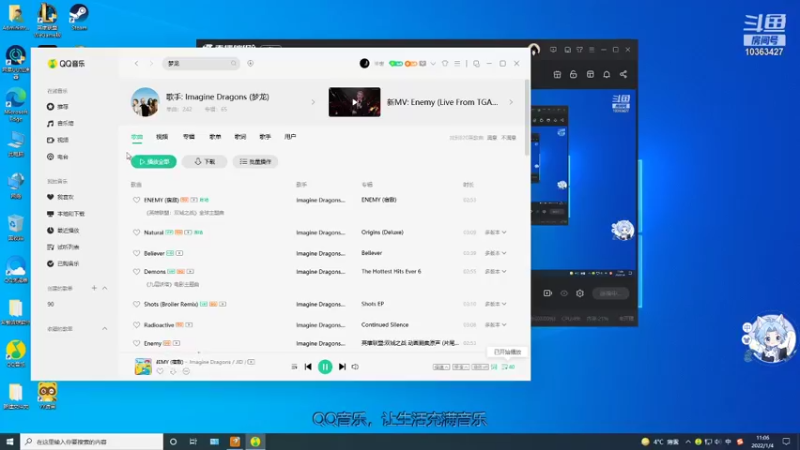Viewport: 800px width, 450px height.
Task: Go back with the left navigation arrow
Action: (136, 63)
